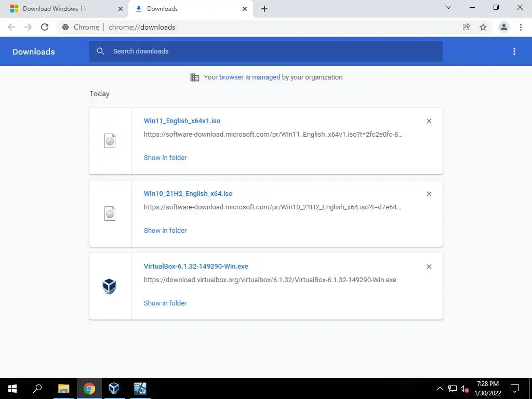Show Win11 ISO in folder
Viewport: 532px width, 399px height.
tap(165, 157)
